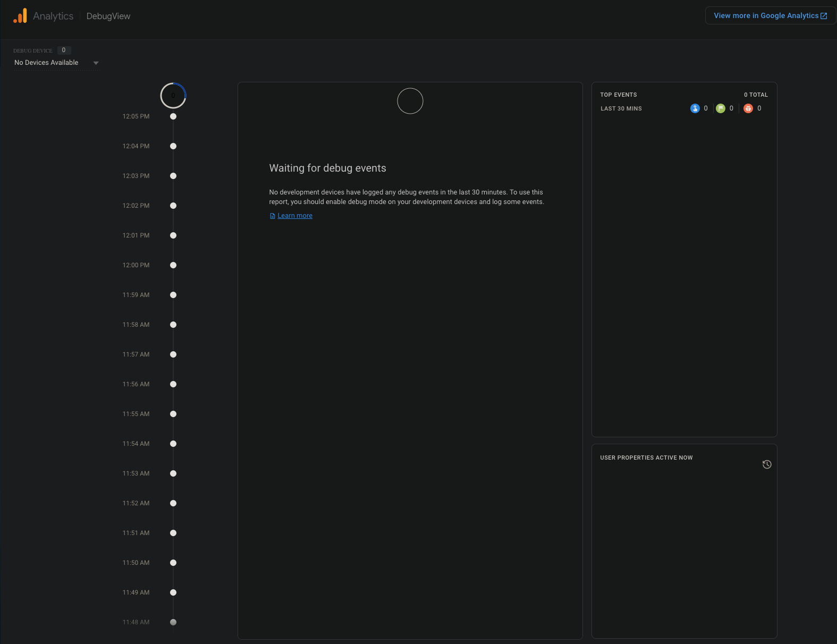Click the blue general events icon
837x644 pixels.
pos(695,108)
